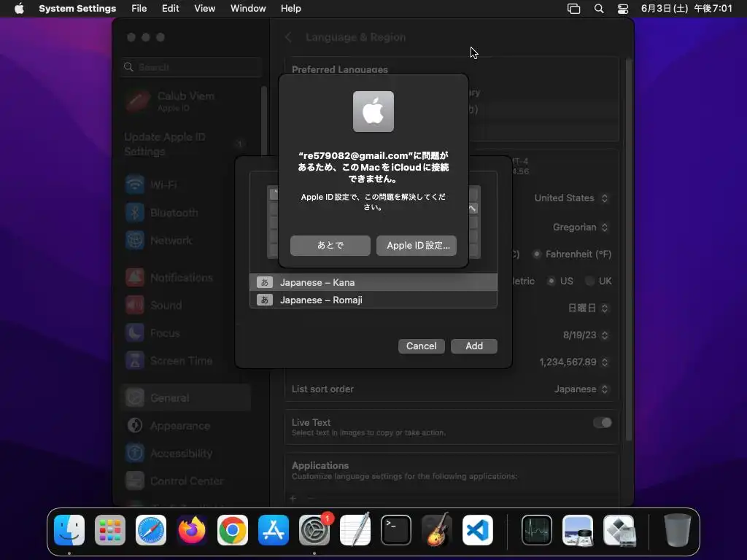Click the date and time in menu bar
Viewport: 747px width, 560px height.
point(686,9)
